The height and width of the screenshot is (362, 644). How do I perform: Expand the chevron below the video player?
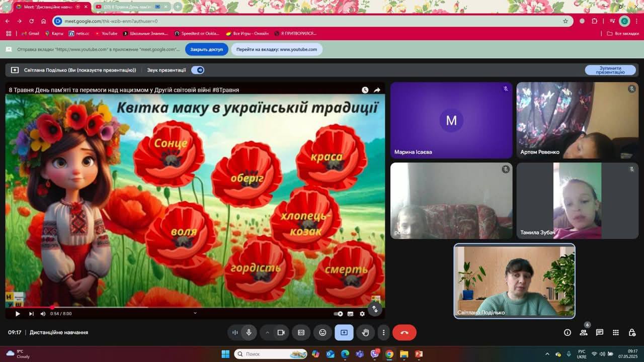coord(195,313)
